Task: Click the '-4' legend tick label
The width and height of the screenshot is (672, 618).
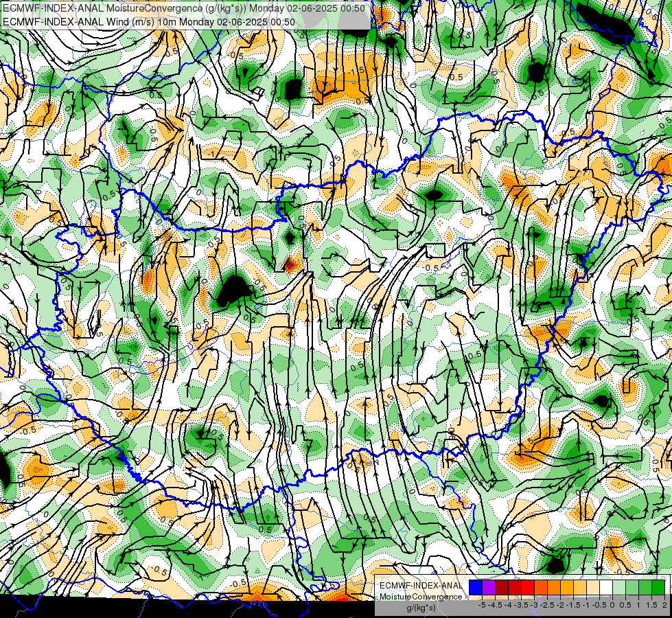Action: point(508,605)
